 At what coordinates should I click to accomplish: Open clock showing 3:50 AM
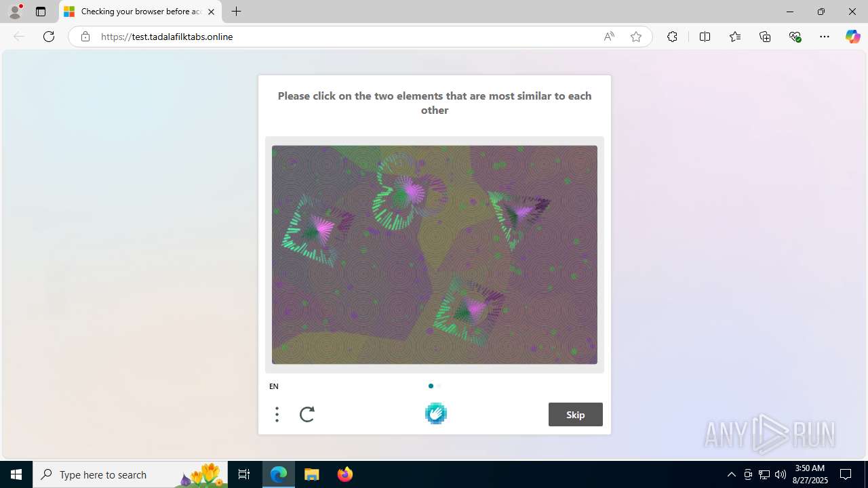[809, 474]
